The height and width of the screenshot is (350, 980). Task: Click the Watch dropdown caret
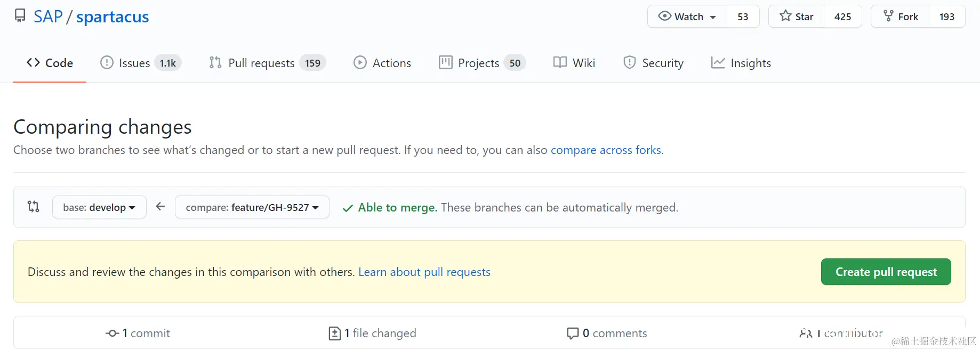pos(712,17)
